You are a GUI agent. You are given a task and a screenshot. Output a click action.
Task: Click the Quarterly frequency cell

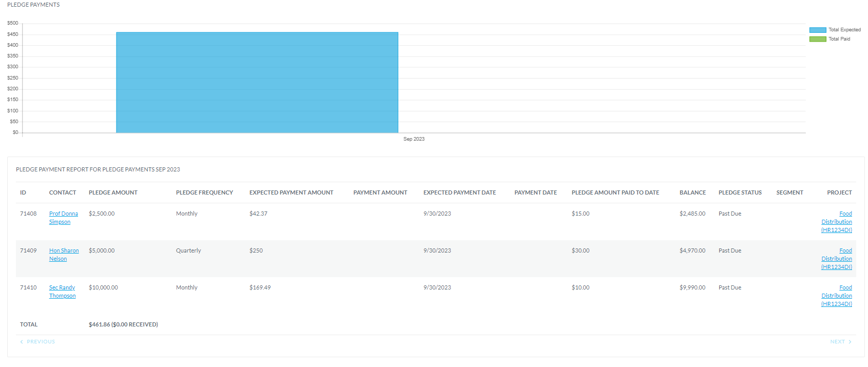188,250
